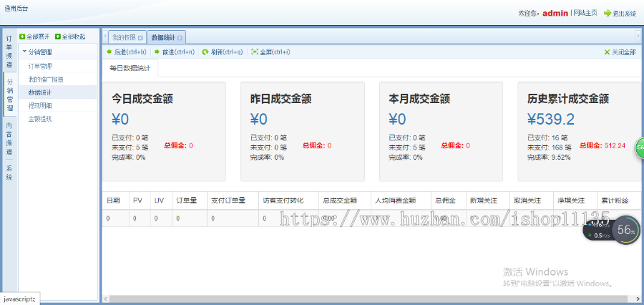Image resolution: width=644 pixels, height=305 pixels.
Task: Switch to the 我的权限 tab
Action: coord(124,37)
